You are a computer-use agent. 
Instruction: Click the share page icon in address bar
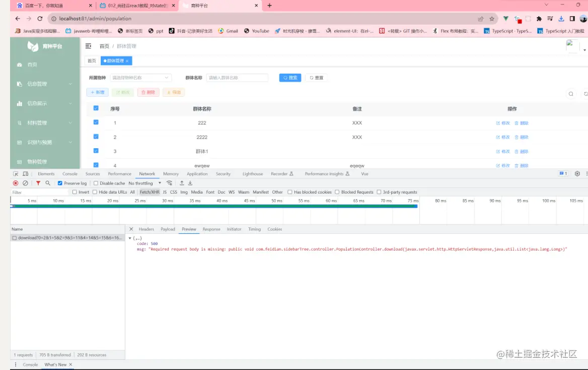point(480,19)
